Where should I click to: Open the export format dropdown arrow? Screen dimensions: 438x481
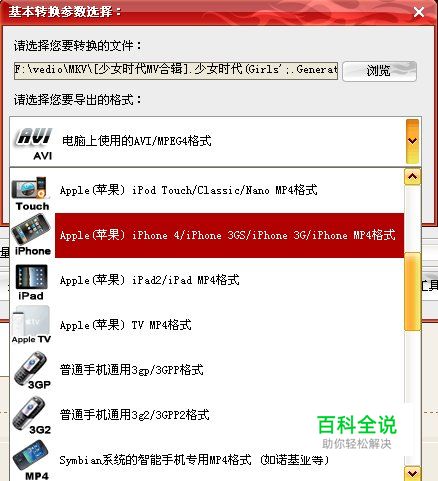tap(412, 141)
